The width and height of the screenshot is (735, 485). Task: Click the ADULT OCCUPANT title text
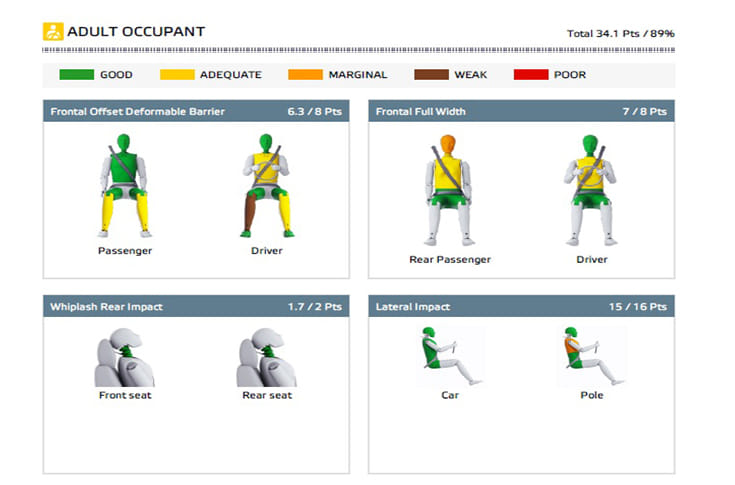point(136,31)
